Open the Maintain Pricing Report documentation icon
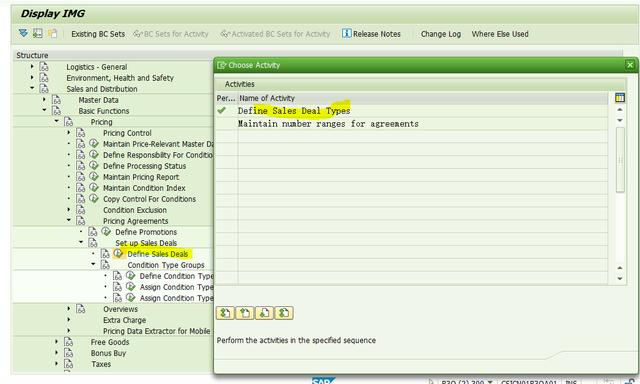The height and width of the screenshot is (384, 640). click(x=81, y=177)
